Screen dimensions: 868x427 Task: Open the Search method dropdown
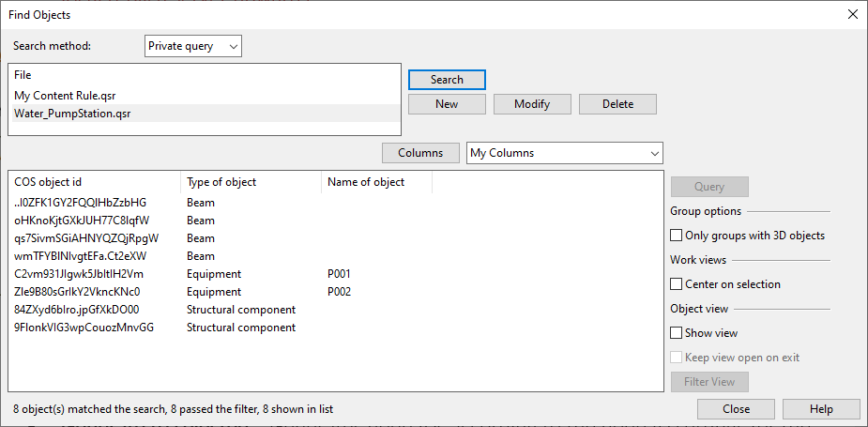coord(193,46)
